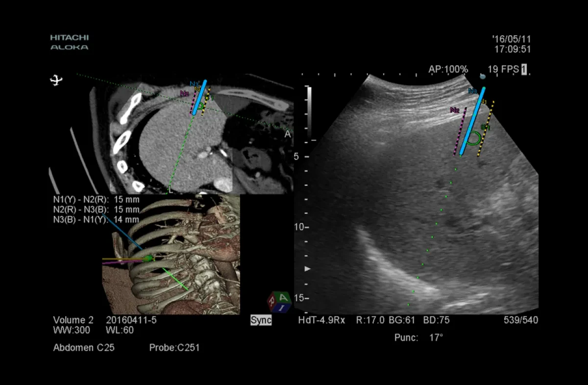Click the Abdomen C25 preset label
Image resolution: width=588 pixels, height=385 pixels.
84,348
